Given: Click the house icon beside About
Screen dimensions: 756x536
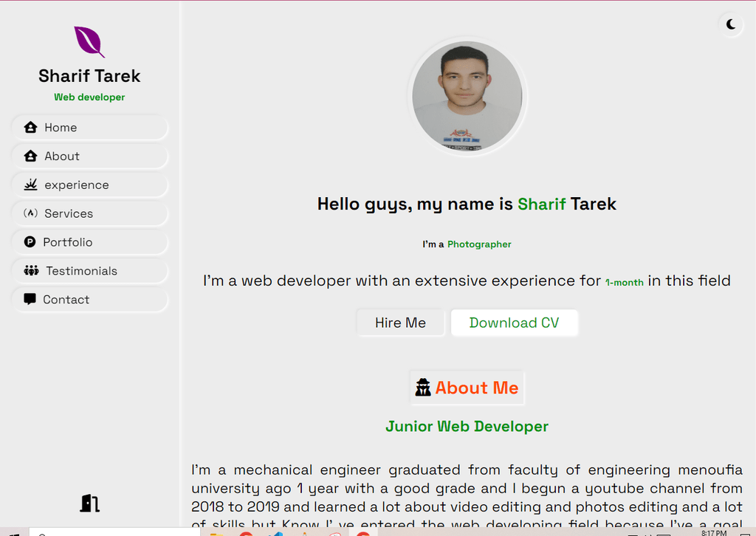Looking at the screenshot, I should point(30,156).
